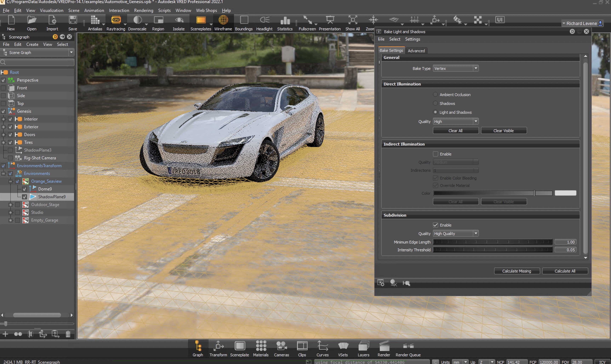611x364 pixels.
Task: Open the Materials module
Action: 261,348
